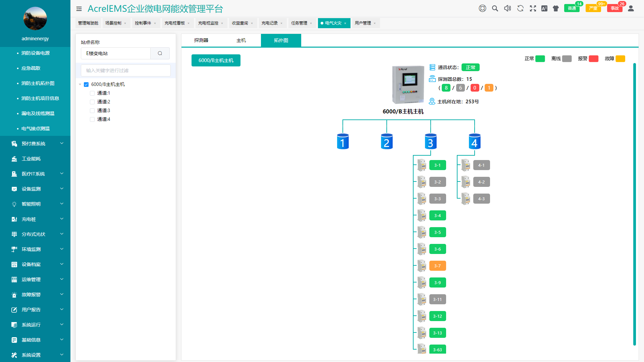This screenshot has height=362, width=644.
Task: Open the header search magnifier icon
Action: tap(495, 8)
